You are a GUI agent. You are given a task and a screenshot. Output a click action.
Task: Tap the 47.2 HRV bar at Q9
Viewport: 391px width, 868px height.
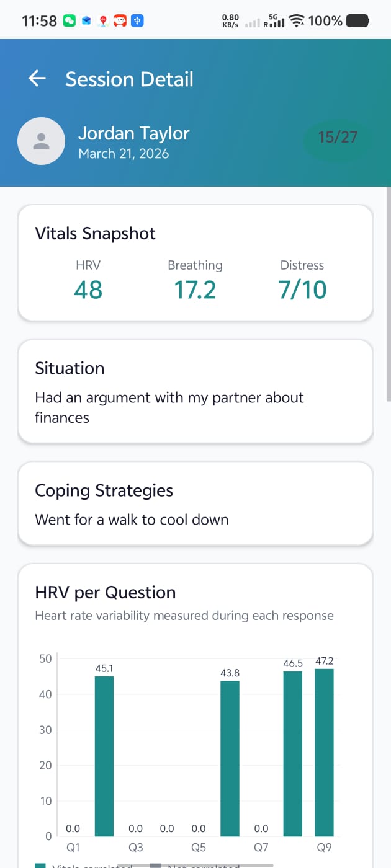coord(325,752)
